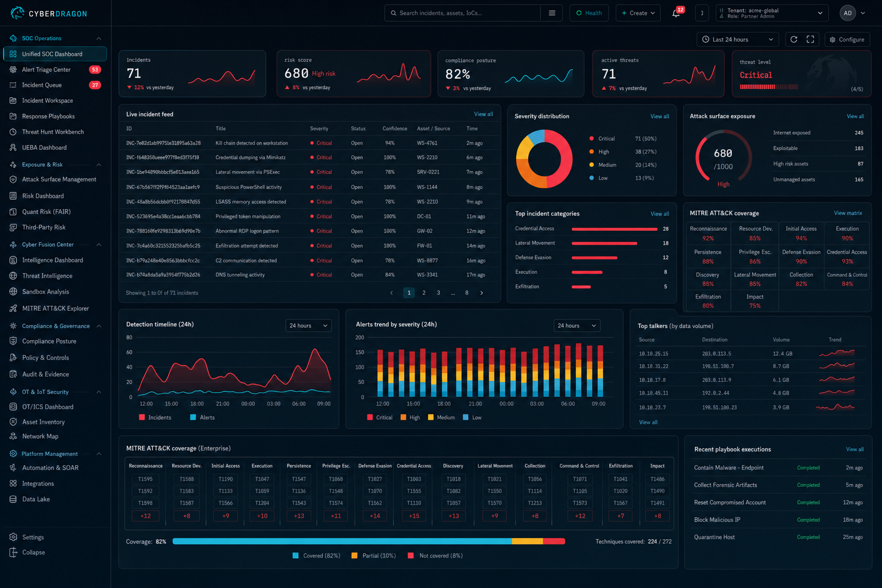Go to page 8 of incident feed

tap(467, 293)
